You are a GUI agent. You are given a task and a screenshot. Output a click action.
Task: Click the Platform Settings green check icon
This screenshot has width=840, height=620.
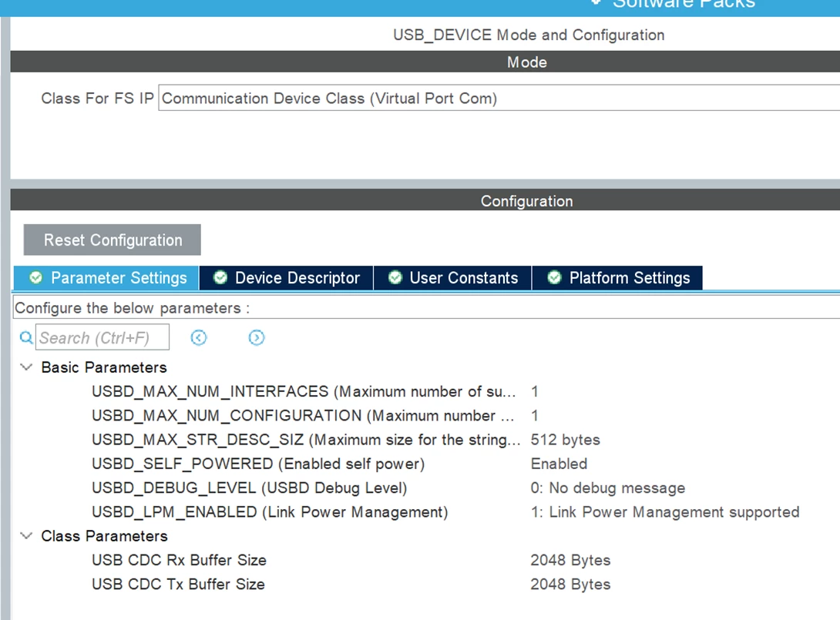point(554,278)
